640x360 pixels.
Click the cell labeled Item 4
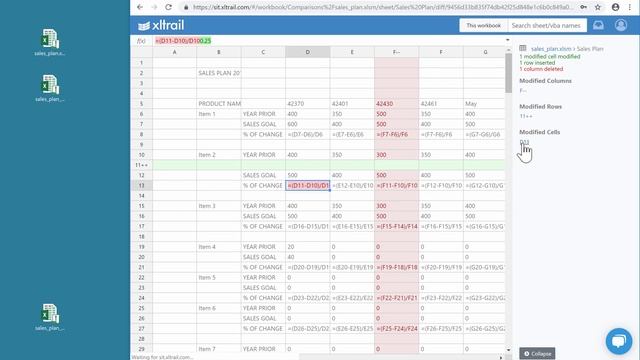pyautogui.click(x=219, y=247)
